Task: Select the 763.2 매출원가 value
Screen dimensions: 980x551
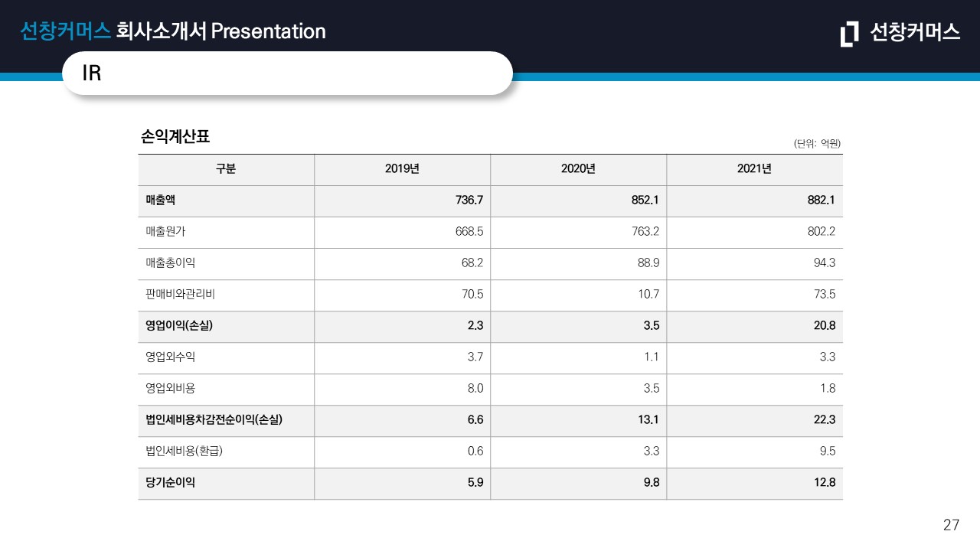Action: 645,232
